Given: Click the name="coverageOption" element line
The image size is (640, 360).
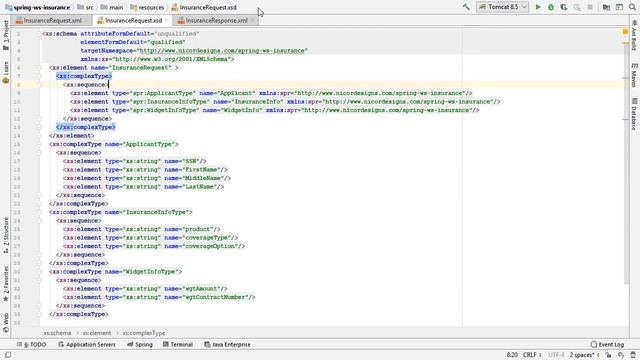Looking at the screenshot, I should click(154, 246).
